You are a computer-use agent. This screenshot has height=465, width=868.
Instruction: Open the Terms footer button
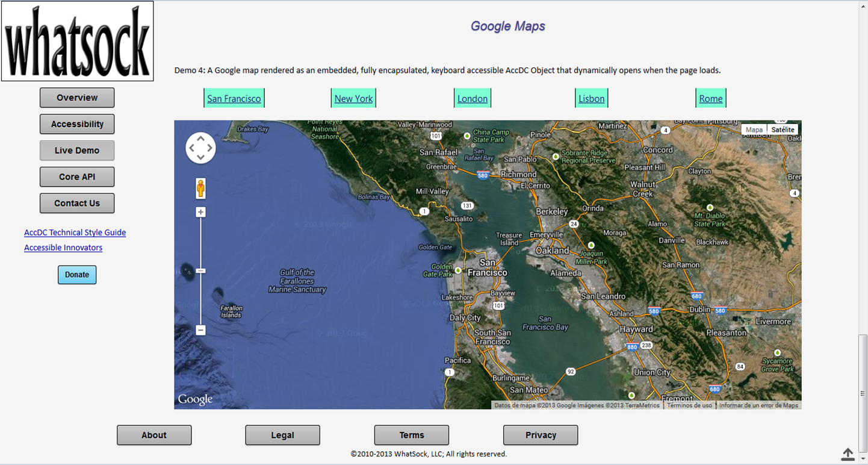pos(412,435)
